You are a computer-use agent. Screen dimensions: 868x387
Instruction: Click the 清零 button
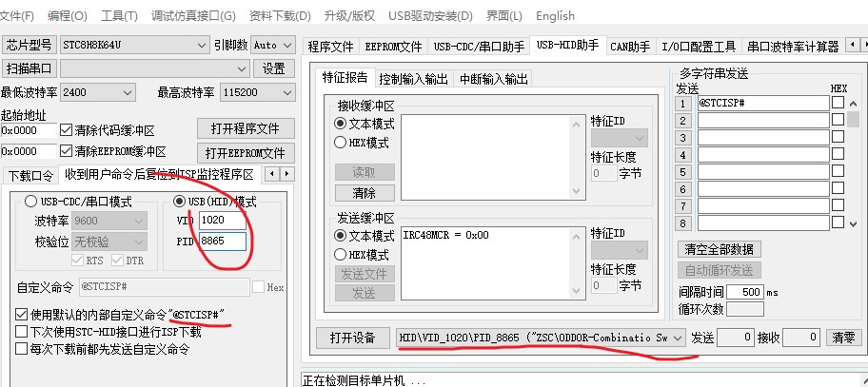(843, 338)
